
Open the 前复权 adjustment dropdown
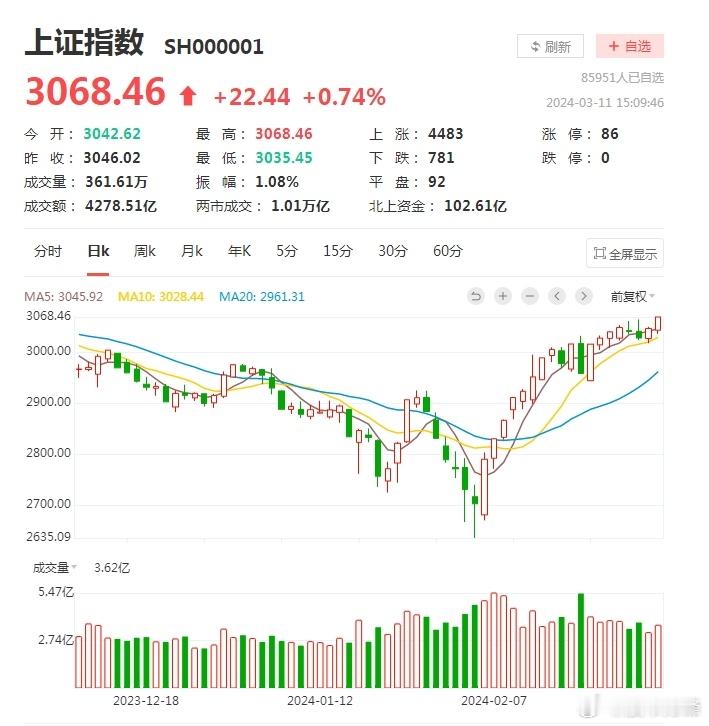point(633,296)
